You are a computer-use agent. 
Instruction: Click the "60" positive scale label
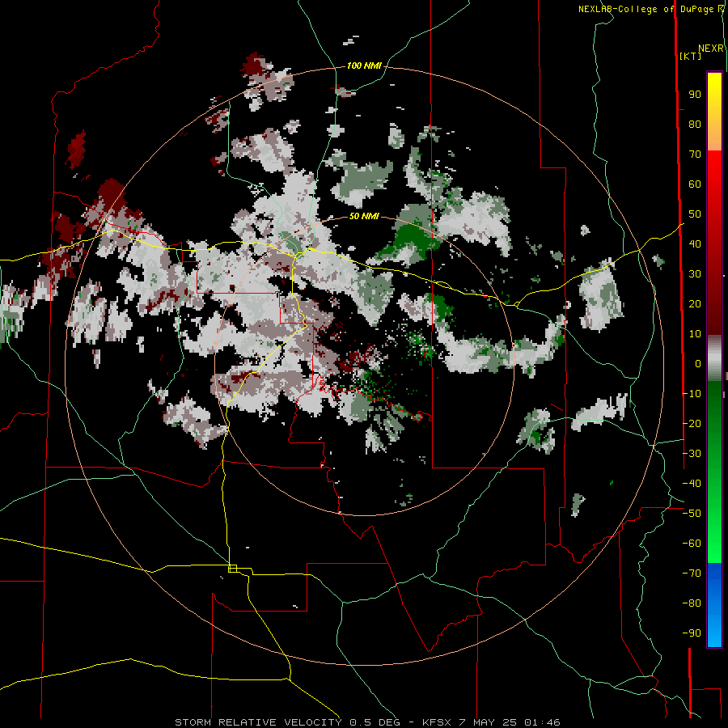pyautogui.click(x=695, y=184)
